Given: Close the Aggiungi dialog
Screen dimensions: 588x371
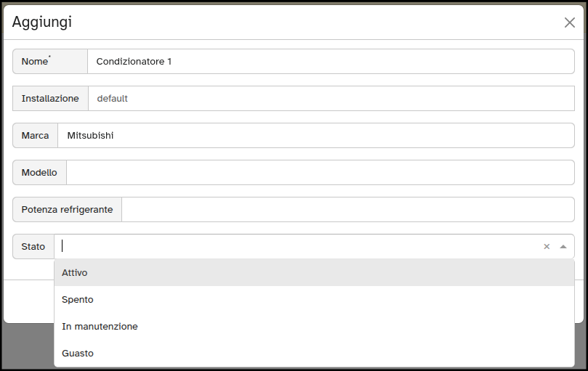Looking at the screenshot, I should [x=570, y=23].
